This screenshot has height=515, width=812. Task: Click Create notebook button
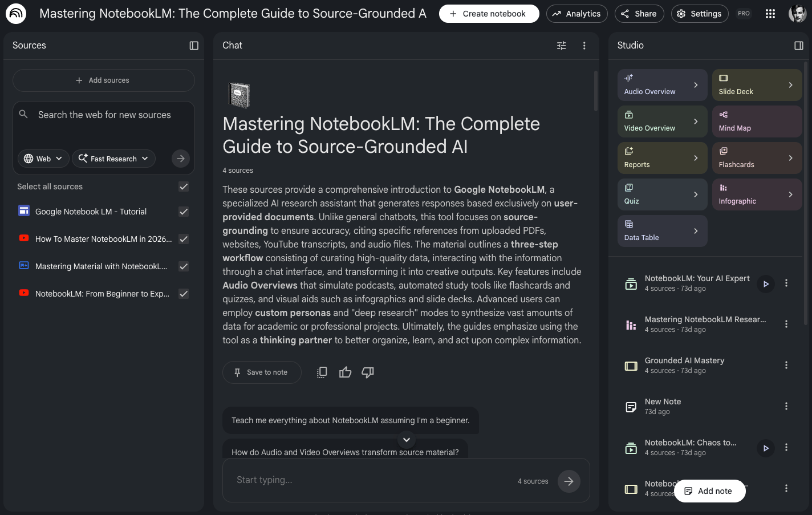[489, 14]
